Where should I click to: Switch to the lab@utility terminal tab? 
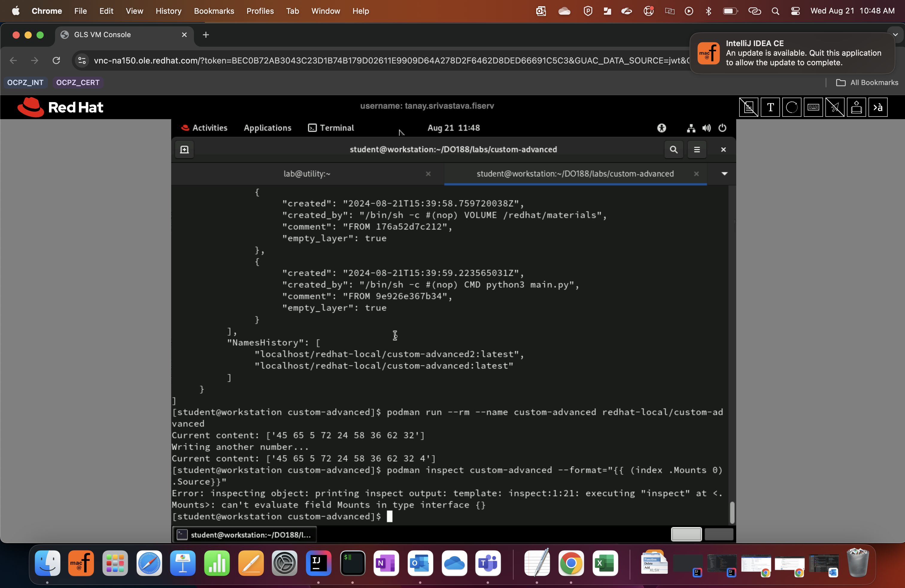pos(307,174)
